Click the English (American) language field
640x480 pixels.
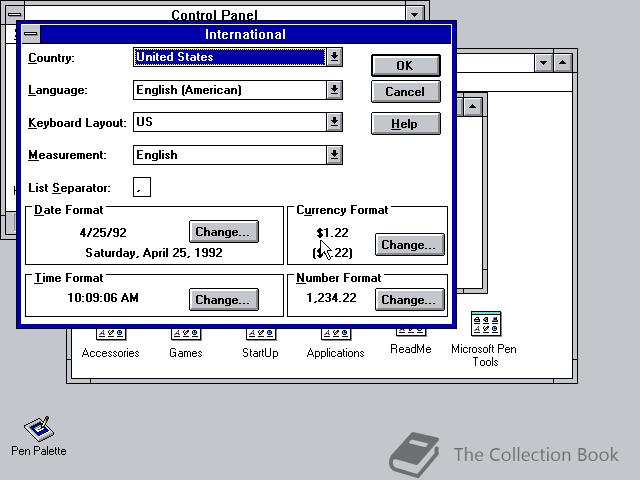230,90
